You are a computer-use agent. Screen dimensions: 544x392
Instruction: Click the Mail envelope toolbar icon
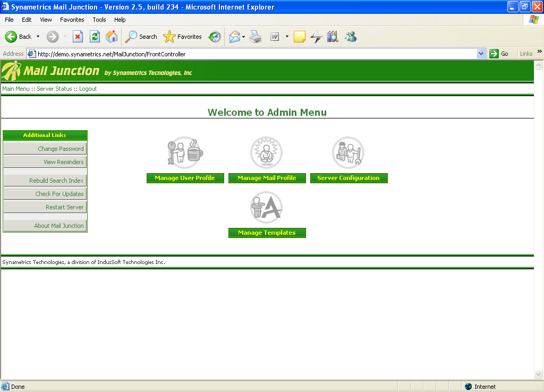[x=234, y=37]
